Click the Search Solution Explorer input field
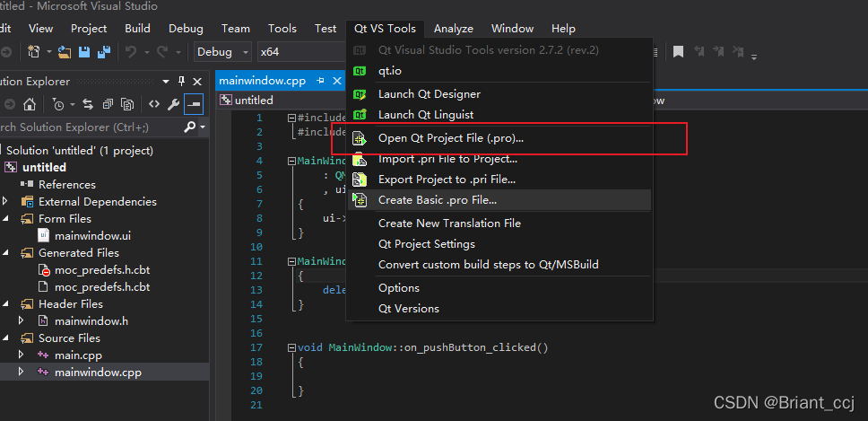868x421 pixels. pos(91,127)
